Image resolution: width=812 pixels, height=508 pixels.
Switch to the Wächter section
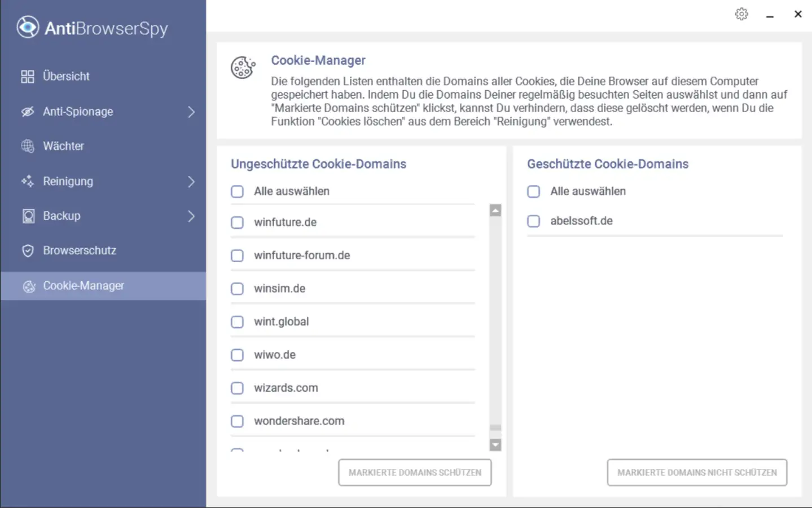(x=63, y=146)
